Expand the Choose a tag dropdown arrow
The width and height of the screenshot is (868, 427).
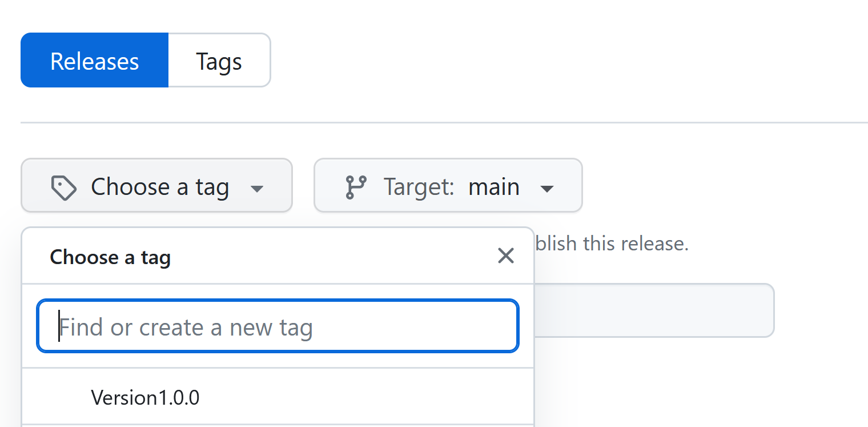click(258, 188)
